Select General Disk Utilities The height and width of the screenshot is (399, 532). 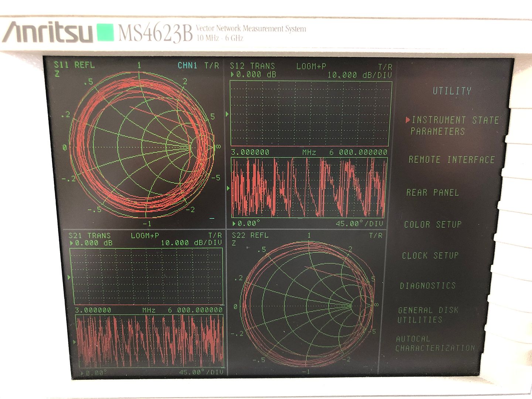coord(428,315)
